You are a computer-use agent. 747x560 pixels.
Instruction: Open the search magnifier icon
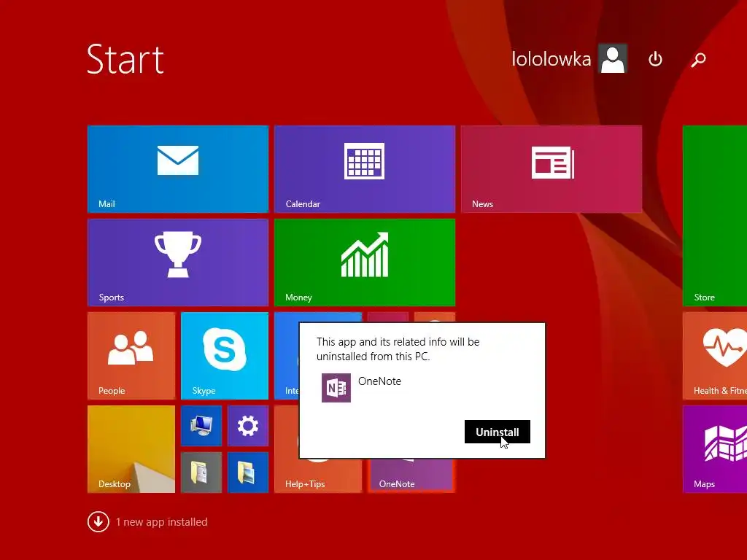(698, 60)
